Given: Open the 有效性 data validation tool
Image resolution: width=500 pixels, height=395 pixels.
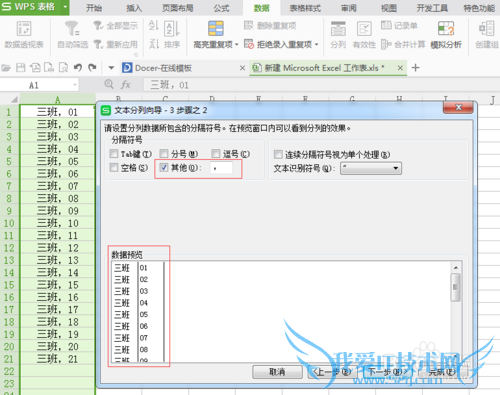Looking at the screenshot, I should [364, 34].
